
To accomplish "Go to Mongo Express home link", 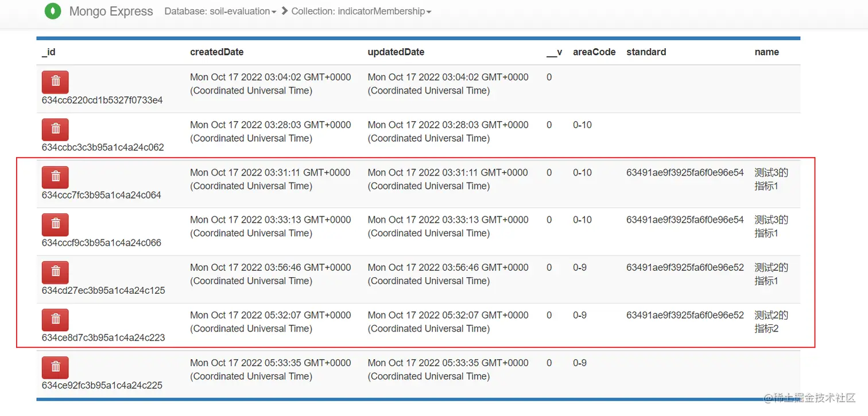I will point(111,11).
